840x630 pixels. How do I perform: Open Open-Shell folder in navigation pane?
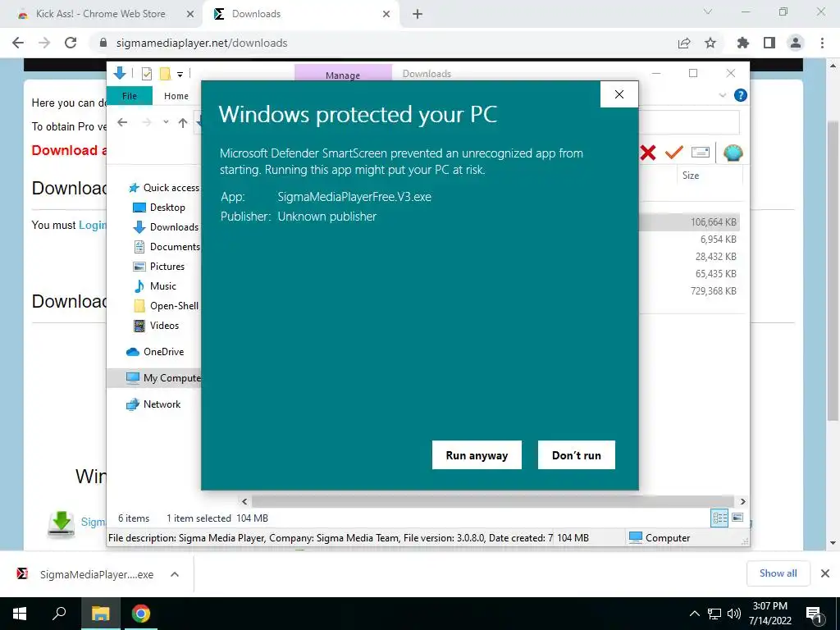[166, 306]
